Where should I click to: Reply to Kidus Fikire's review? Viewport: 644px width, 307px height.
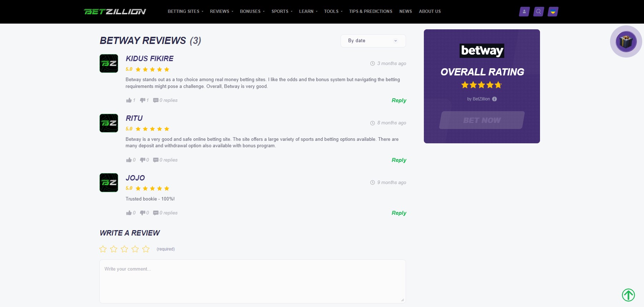(399, 100)
